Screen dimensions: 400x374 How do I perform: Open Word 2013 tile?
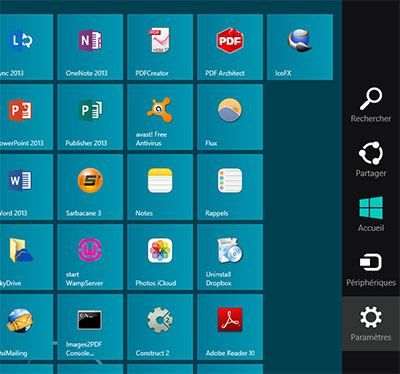26,187
